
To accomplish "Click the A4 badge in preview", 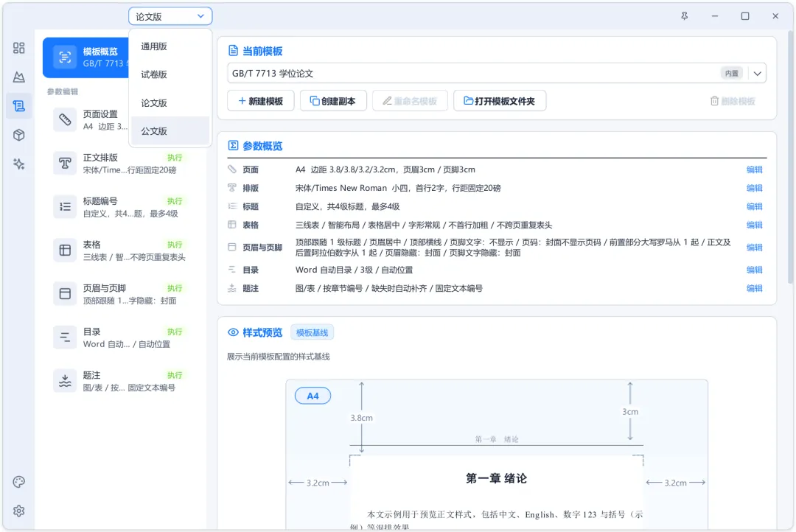I will 313,396.
